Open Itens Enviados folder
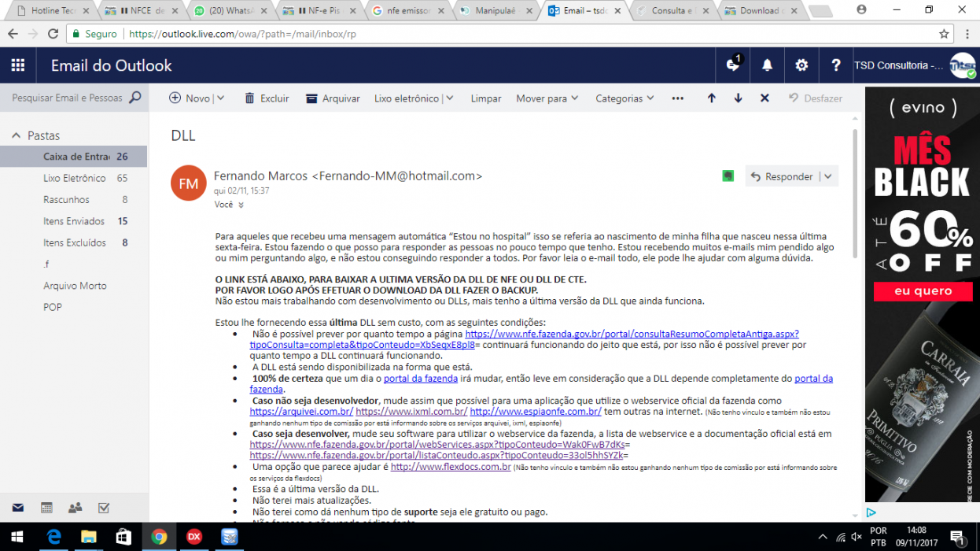 click(73, 221)
